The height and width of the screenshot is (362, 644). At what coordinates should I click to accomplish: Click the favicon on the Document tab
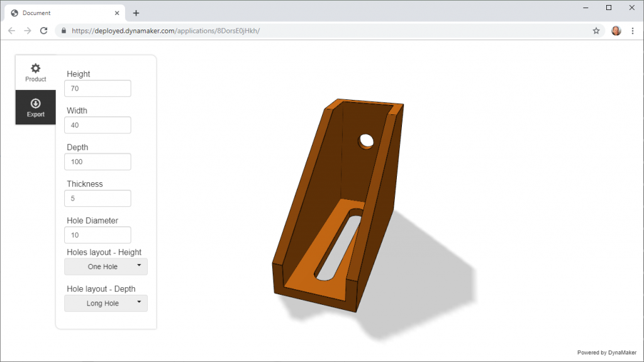[x=14, y=12]
